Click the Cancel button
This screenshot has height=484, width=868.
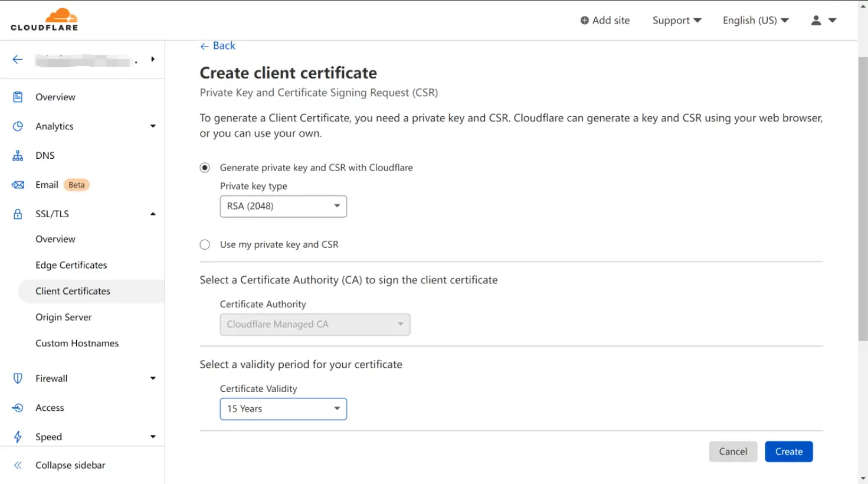click(x=733, y=452)
